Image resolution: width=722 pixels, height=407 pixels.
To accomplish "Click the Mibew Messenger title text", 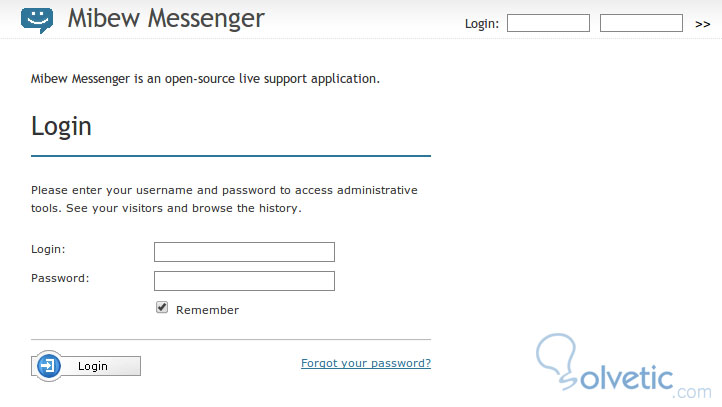I will (x=166, y=19).
